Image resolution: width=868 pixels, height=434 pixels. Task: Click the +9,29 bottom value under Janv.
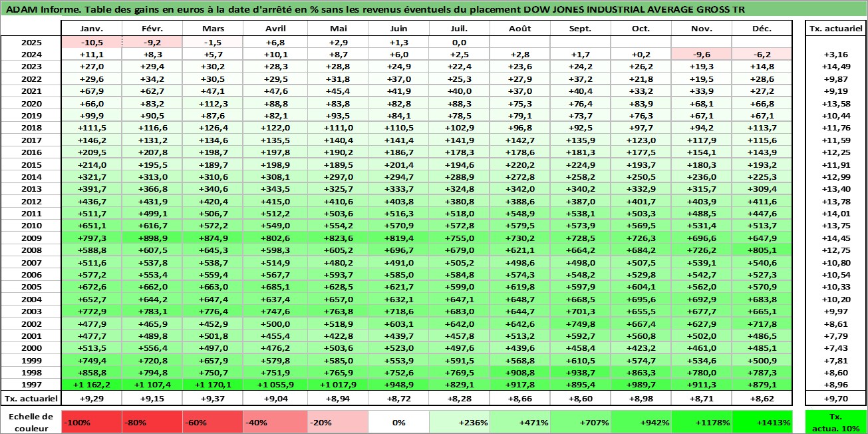point(91,398)
